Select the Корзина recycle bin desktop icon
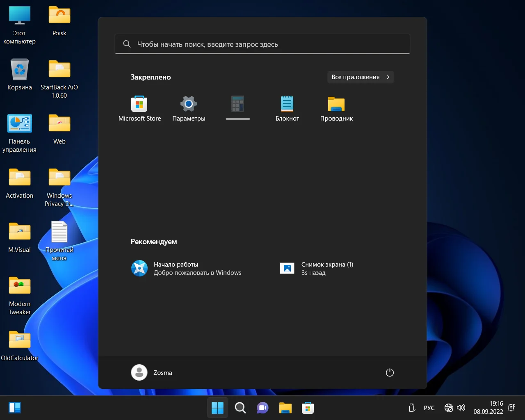Image resolution: width=525 pixels, height=420 pixels. click(x=20, y=75)
